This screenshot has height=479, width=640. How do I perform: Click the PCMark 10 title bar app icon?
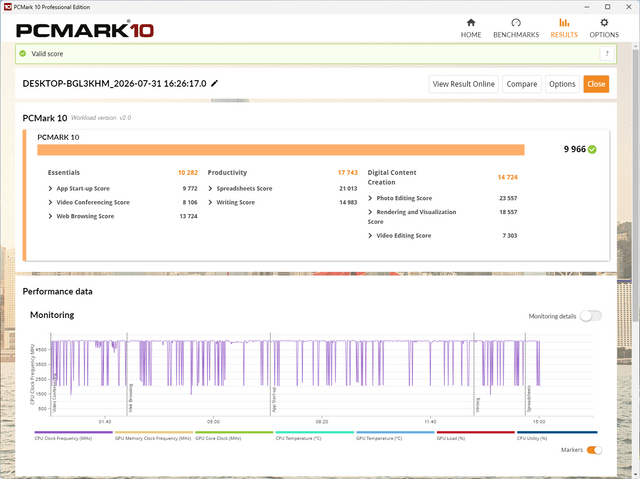pyautogui.click(x=7, y=7)
